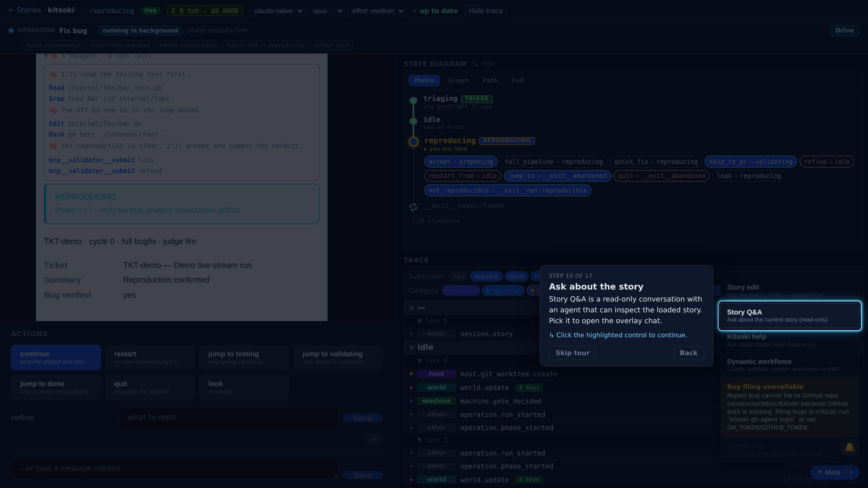Go back via the Stories arrow link
Viewport: 868px width, 488px height.
coord(25,11)
